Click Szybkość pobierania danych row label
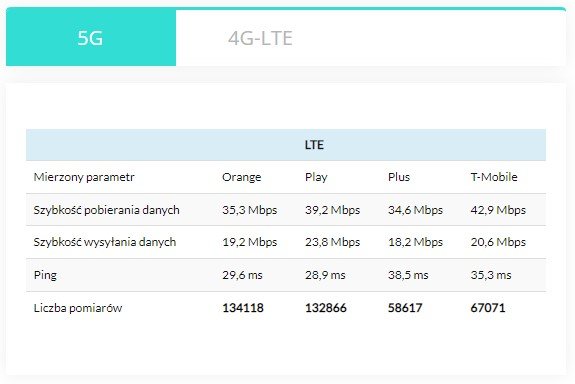 [106, 210]
